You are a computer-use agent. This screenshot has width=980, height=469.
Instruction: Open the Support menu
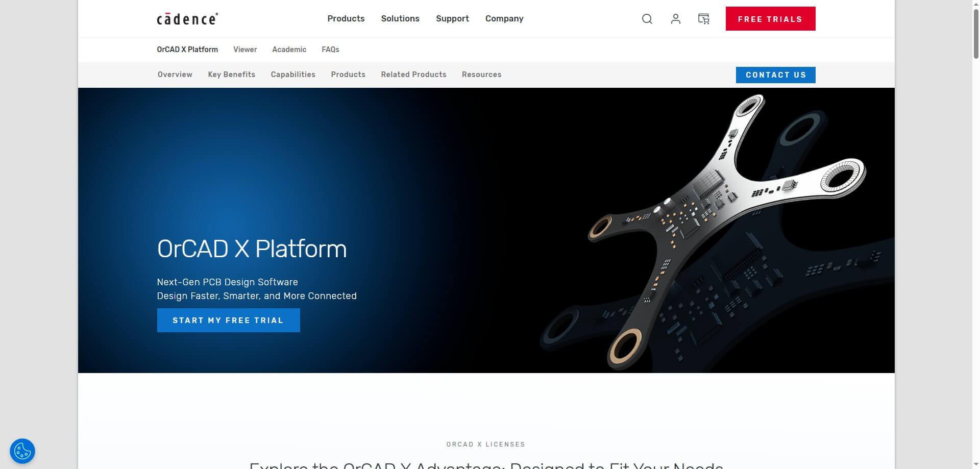click(452, 18)
